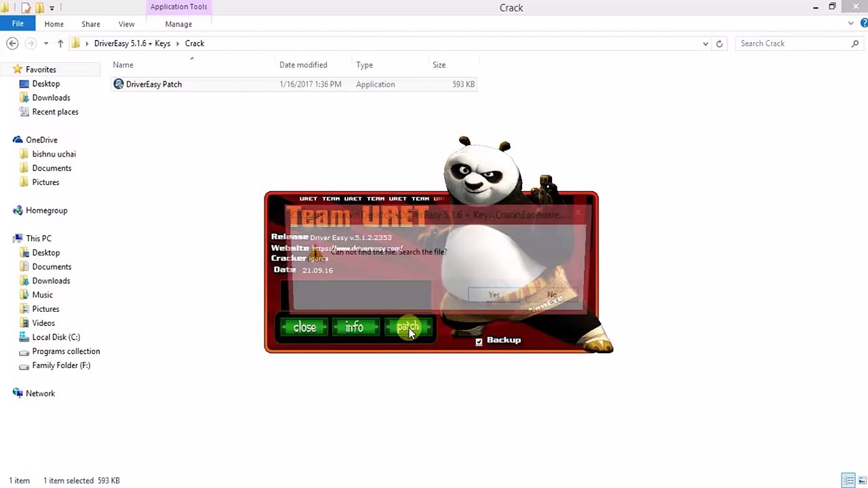Open the Manage ribbon tab
Screen dimensions: 868x488
pyautogui.click(x=178, y=24)
